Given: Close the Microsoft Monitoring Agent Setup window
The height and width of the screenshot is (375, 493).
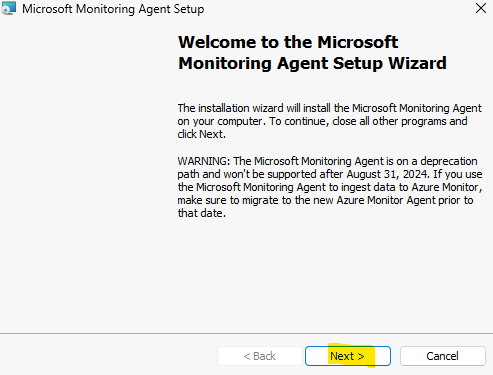Looking at the screenshot, I should pyautogui.click(x=481, y=8).
